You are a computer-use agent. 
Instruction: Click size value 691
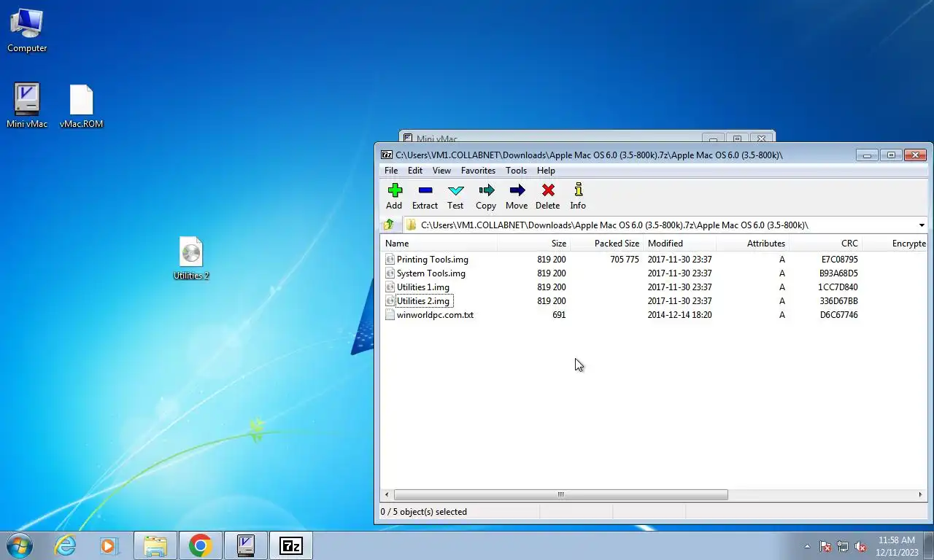(559, 315)
